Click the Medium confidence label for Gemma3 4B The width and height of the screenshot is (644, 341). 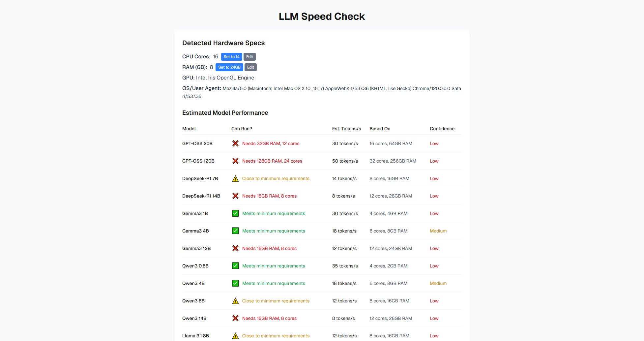click(438, 231)
